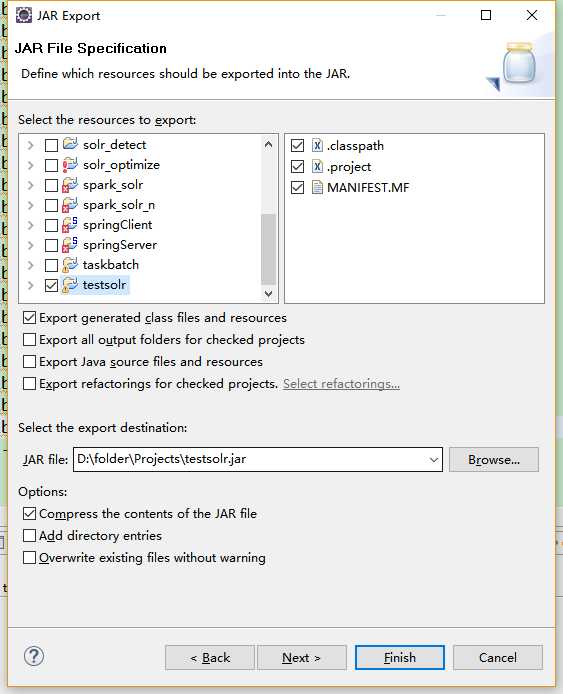Click the solr_optimize project icon
The height and width of the screenshot is (694, 563).
[x=70, y=164]
